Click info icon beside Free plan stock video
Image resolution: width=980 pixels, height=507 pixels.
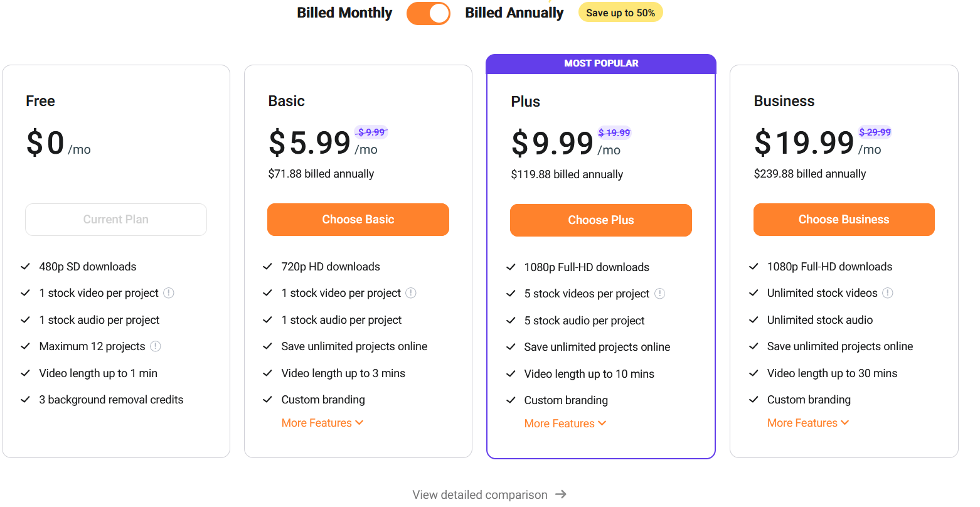[x=169, y=293]
